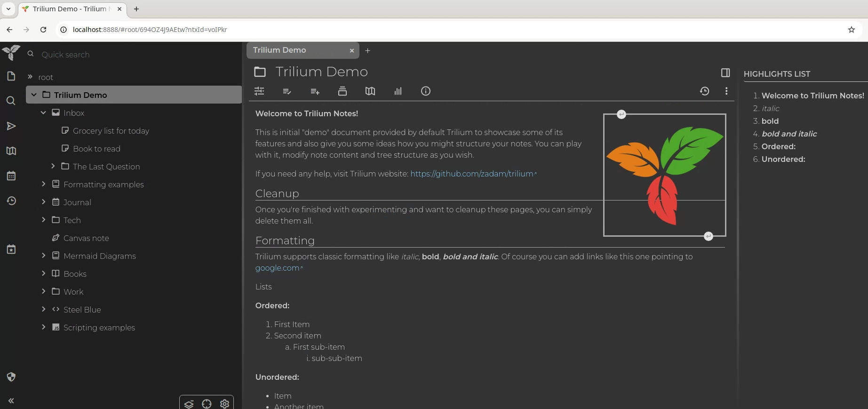868x409 pixels.
Task: Focus the Quick search field
Action: point(136,55)
